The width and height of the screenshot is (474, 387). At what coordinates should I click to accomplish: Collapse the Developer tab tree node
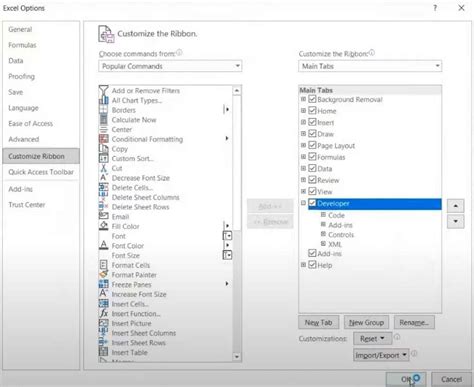(303, 203)
